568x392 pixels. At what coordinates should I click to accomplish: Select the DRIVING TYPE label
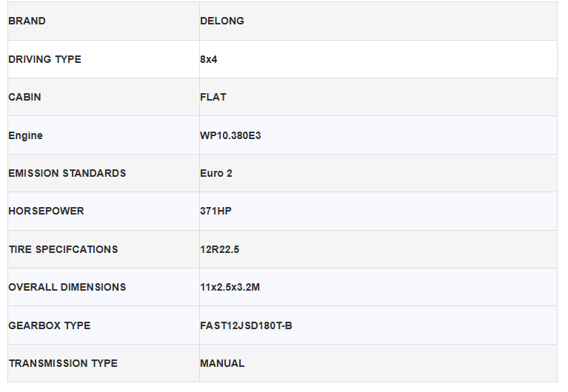(44, 59)
